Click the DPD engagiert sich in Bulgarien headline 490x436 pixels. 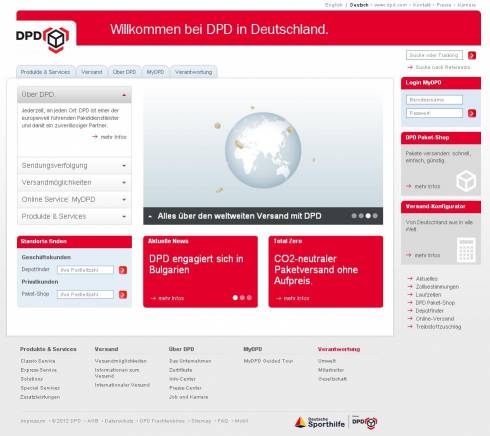[x=196, y=264]
